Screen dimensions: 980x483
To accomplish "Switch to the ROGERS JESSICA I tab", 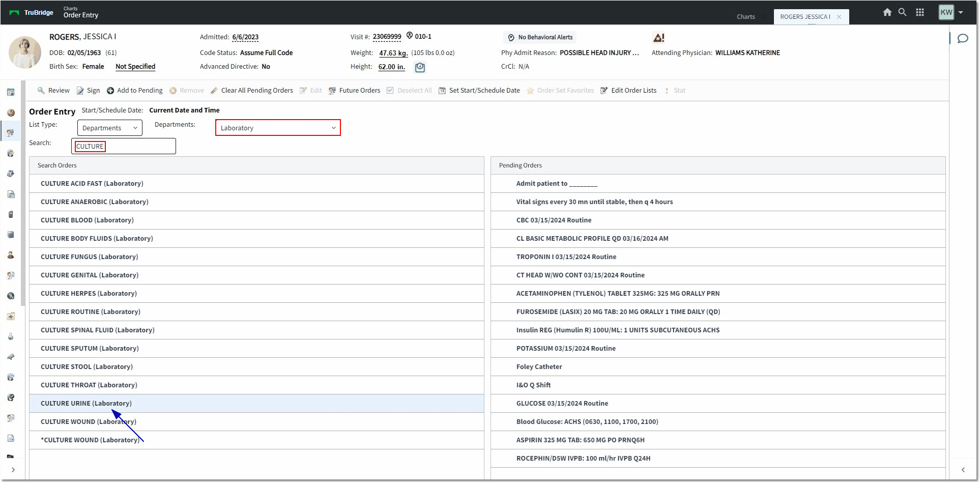I will [x=805, y=17].
